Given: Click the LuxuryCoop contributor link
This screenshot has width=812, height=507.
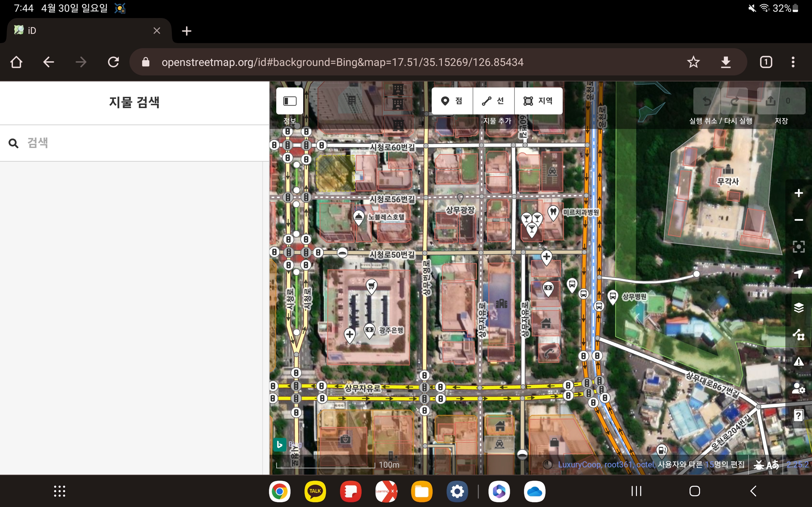Looking at the screenshot, I should (579, 465).
